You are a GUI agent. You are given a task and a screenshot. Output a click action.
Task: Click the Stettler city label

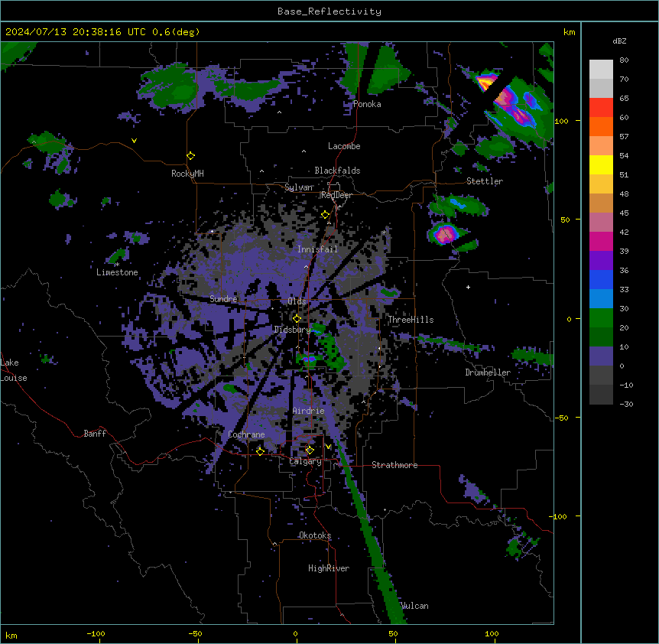coord(485,181)
